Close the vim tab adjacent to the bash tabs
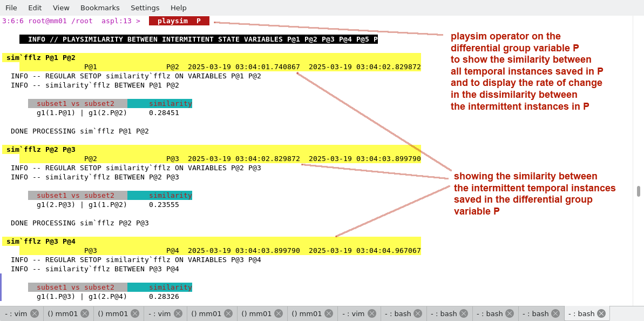Screen dimensions: 644x321 pos(372,313)
